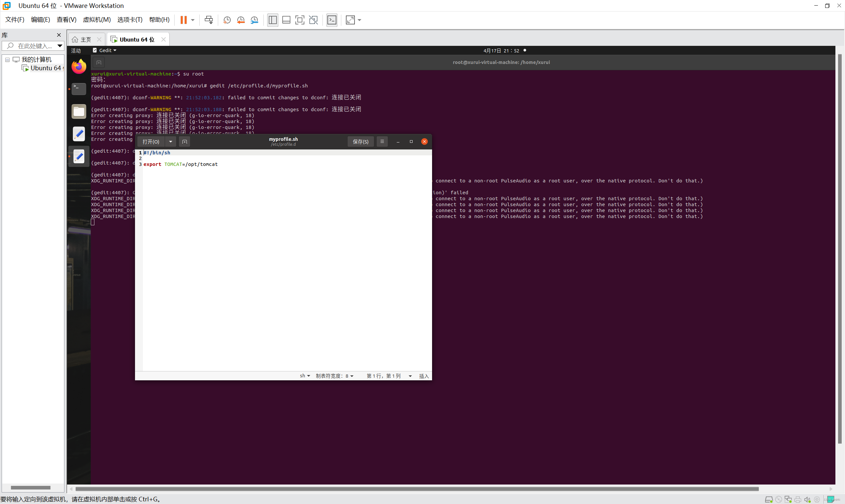Click 保存(S) save button

tap(360, 142)
